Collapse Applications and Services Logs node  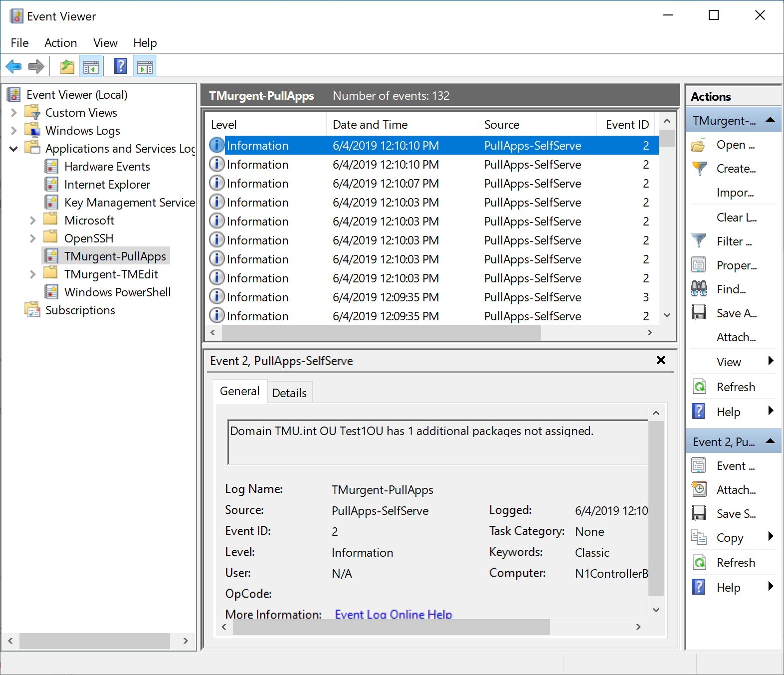pyautogui.click(x=14, y=149)
